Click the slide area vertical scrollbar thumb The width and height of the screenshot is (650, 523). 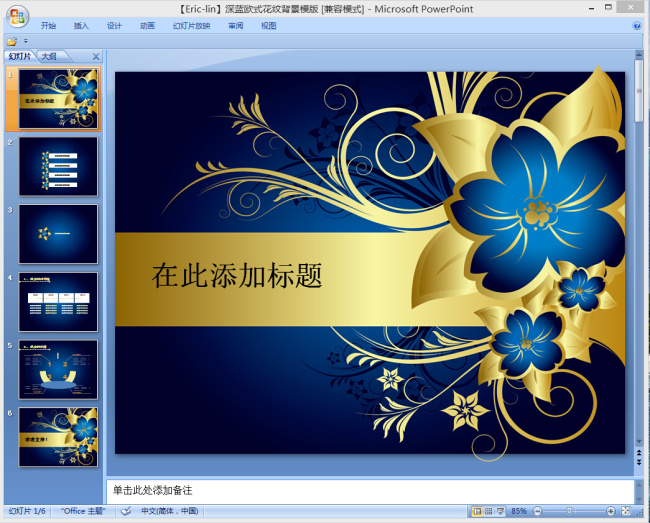(639, 91)
